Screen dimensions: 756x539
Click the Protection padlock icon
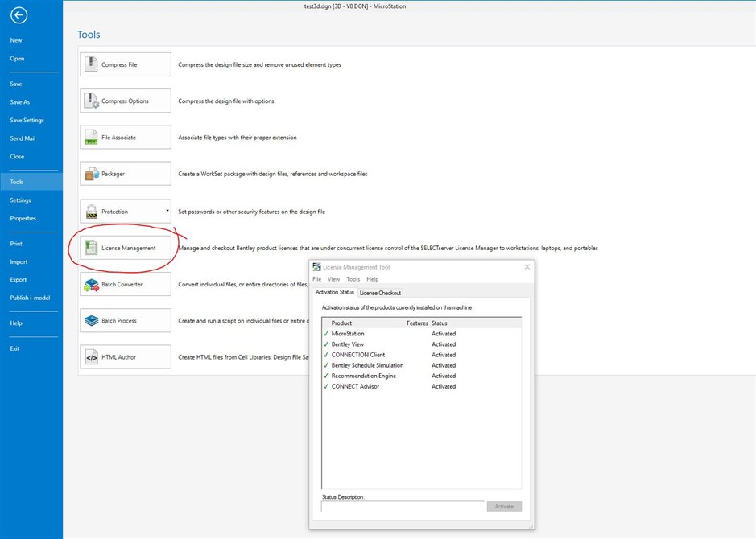click(x=91, y=212)
